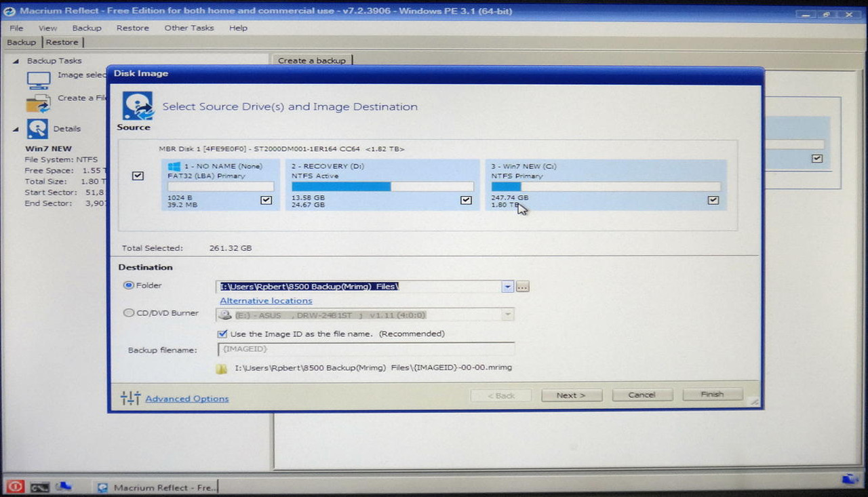Uncheck the Win7 NEW (C:) partition checkbox
The width and height of the screenshot is (868, 497).
tap(713, 200)
